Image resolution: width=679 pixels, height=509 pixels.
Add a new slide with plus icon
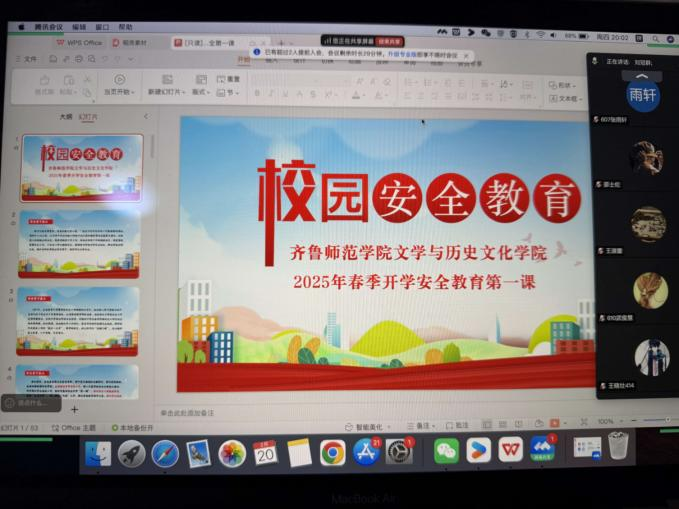click(74, 409)
